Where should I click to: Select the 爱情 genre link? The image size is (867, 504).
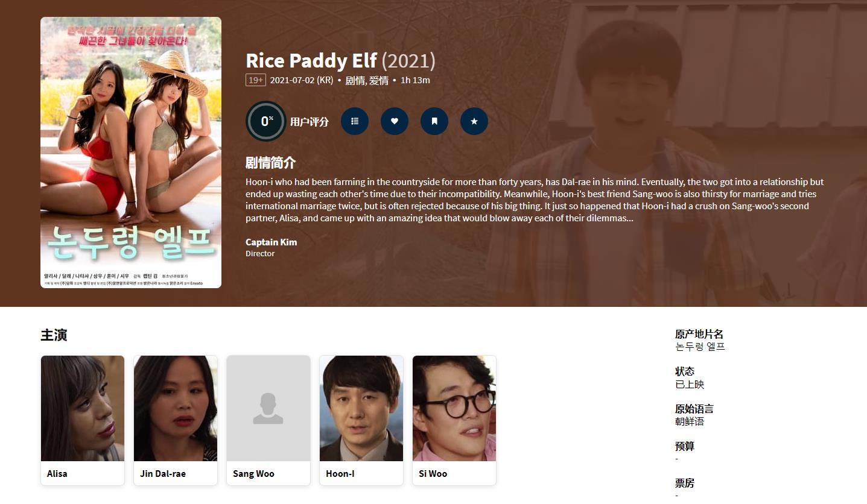tap(379, 80)
